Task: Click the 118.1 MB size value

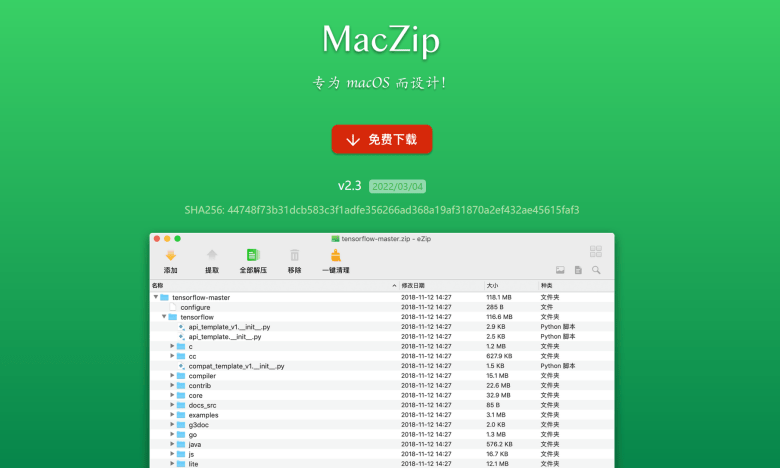Action: tap(499, 297)
